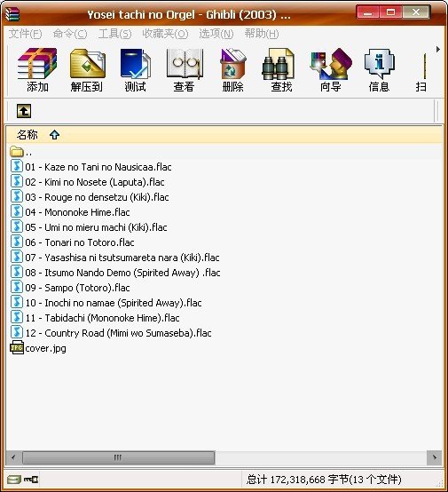
Task: Click the horizontal scrollbar thumb
Action: click(x=119, y=457)
